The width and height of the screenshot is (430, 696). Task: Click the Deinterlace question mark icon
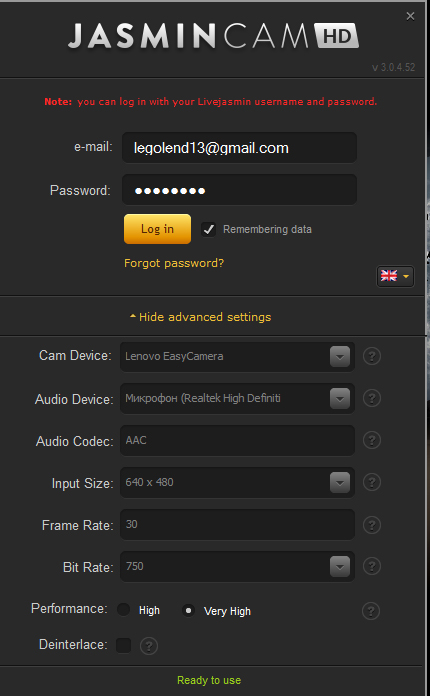point(149,645)
